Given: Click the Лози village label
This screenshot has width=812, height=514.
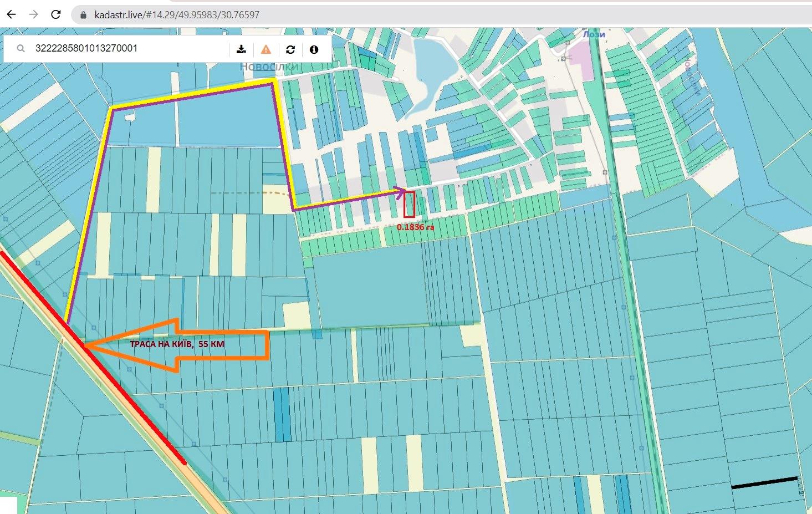Looking at the screenshot, I should [594, 34].
